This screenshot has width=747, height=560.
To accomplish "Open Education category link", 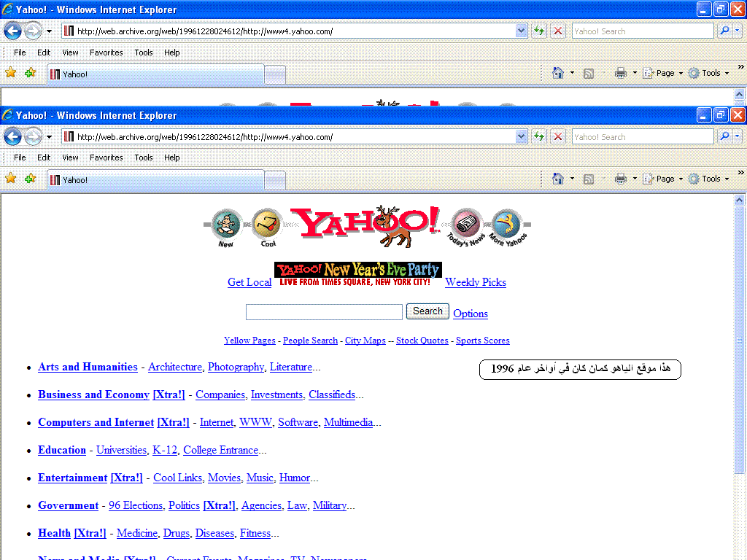I will pyautogui.click(x=62, y=450).
